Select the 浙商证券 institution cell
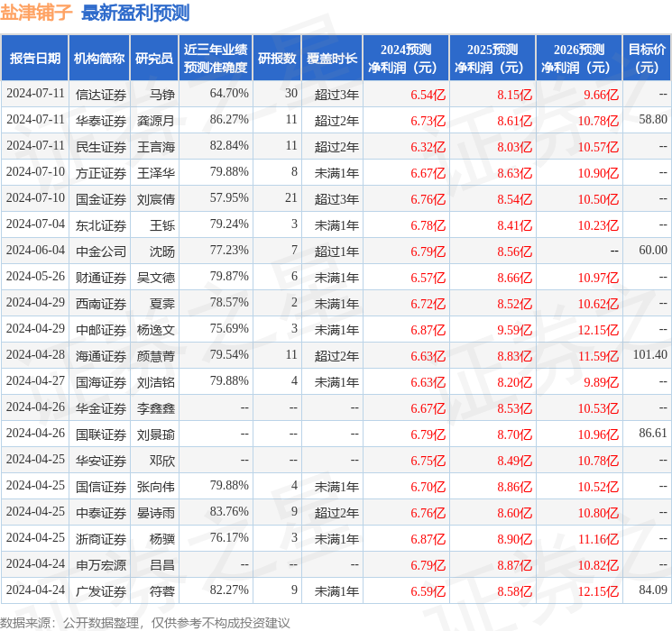 point(101,538)
